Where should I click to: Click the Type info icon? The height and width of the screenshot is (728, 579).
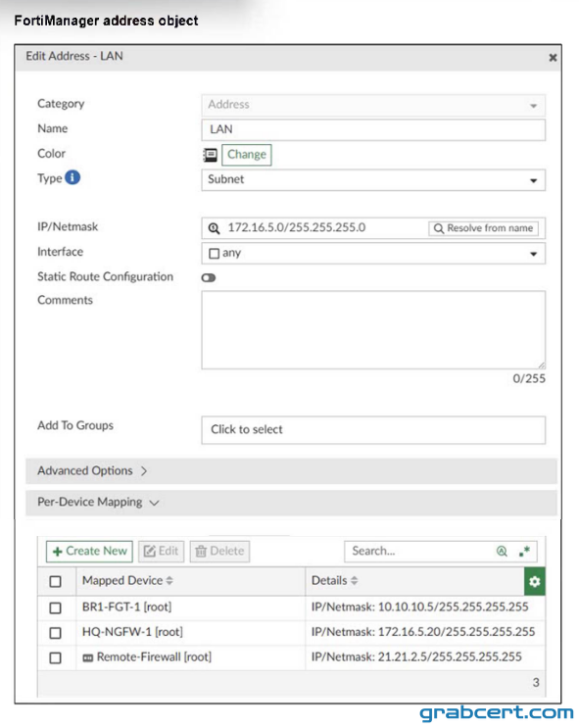72,177
